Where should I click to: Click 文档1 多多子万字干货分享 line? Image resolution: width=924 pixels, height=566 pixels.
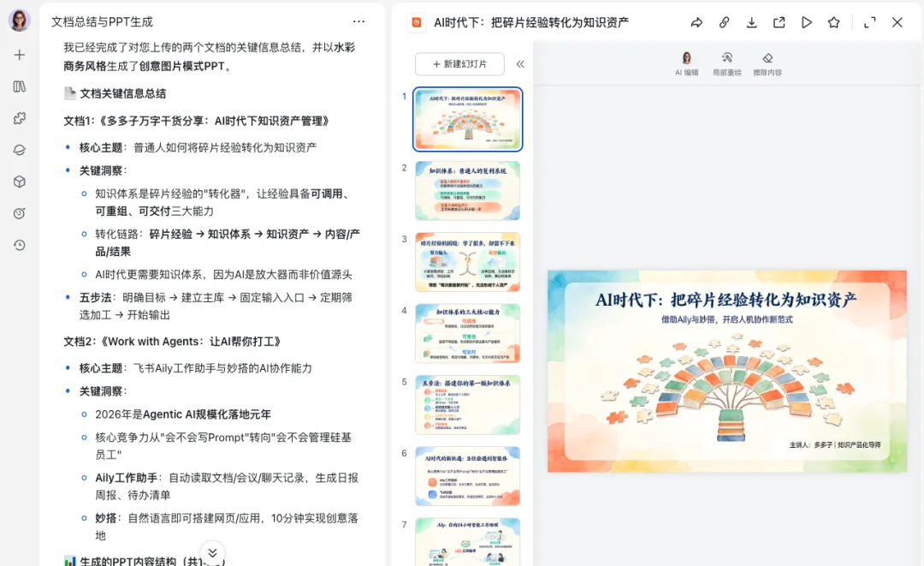196,121
